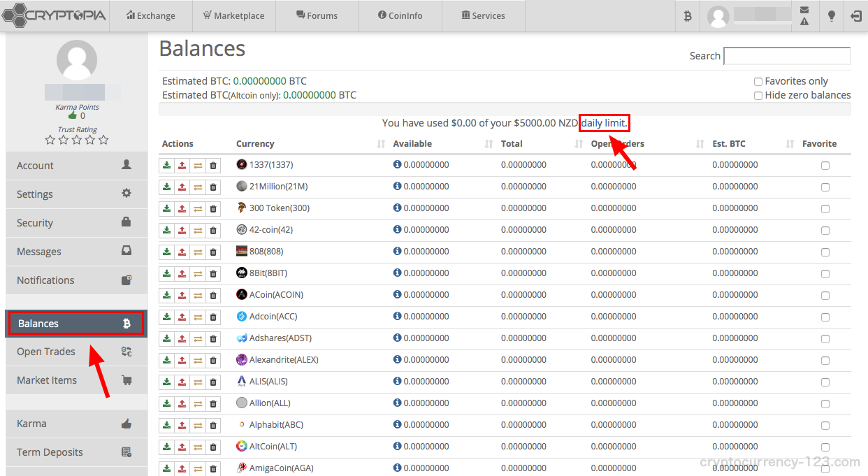Screen dimensions: 868x476
Task: Sort by the Total column header
Action: coord(542,144)
